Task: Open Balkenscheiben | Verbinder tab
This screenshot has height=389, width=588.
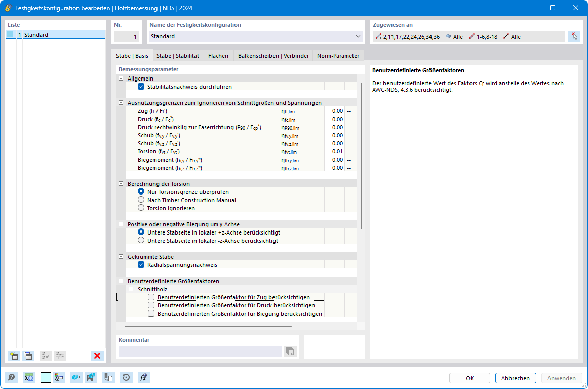Action: point(273,56)
